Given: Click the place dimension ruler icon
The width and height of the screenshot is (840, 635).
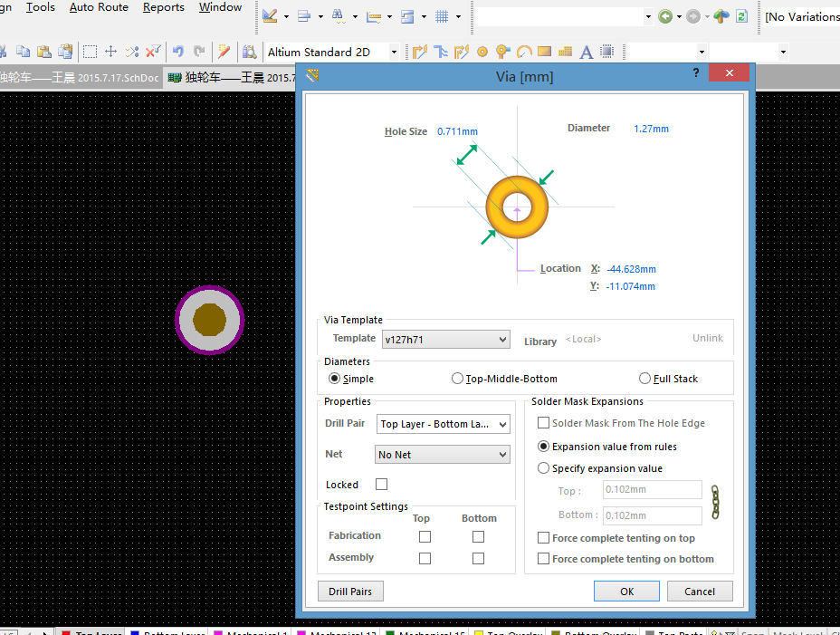Looking at the screenshot, I should coord(374,16).
